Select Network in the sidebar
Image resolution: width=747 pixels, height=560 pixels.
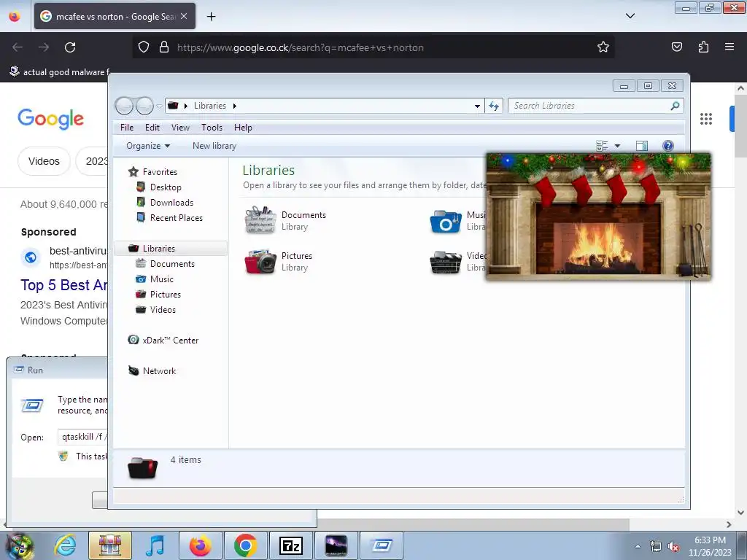coord(159,371)
